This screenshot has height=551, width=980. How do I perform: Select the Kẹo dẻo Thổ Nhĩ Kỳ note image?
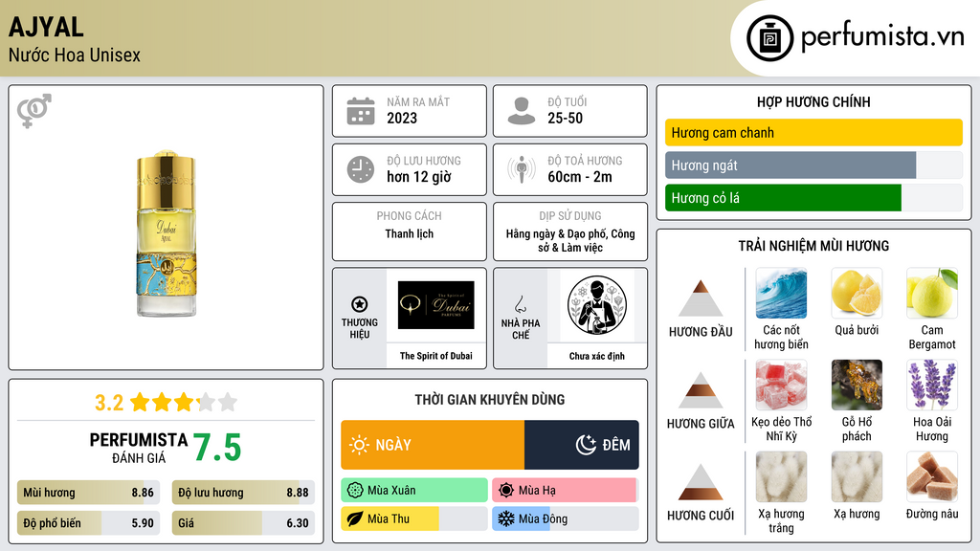pos(781,386)
